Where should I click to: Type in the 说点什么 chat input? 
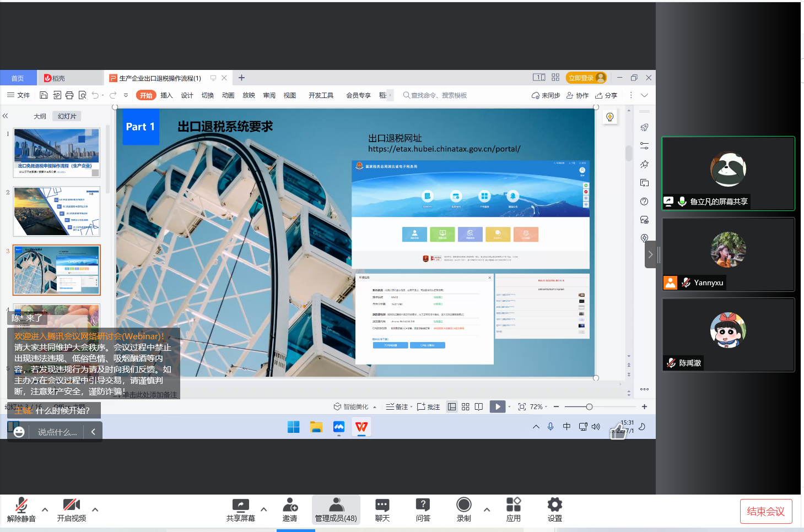(57, 432)
